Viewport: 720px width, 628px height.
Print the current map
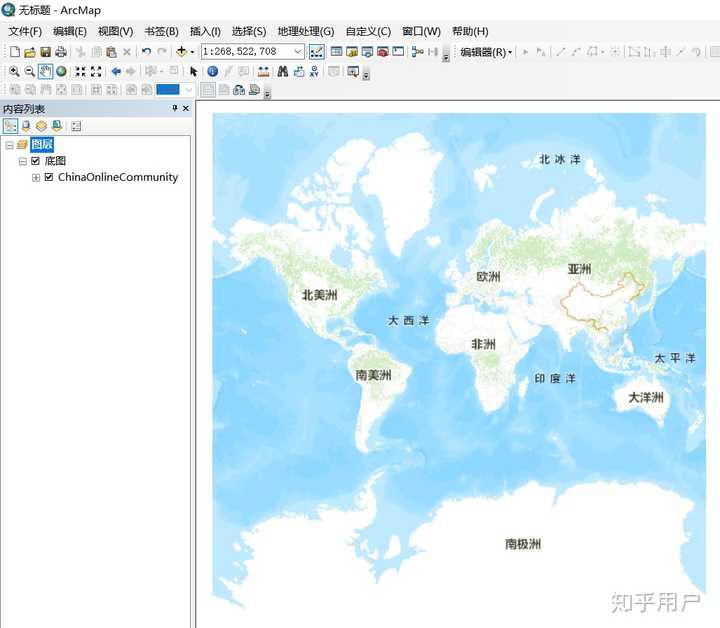[61, 52]
